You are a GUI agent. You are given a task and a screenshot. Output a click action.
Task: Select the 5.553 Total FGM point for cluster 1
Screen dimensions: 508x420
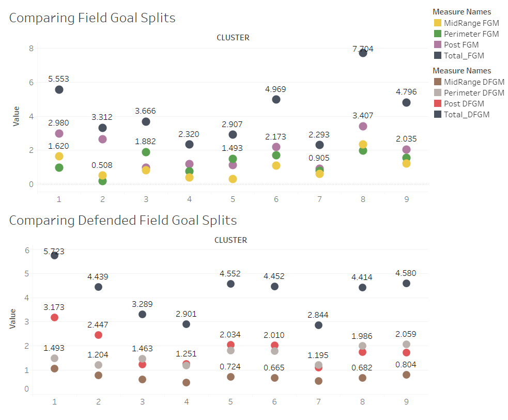59,90
